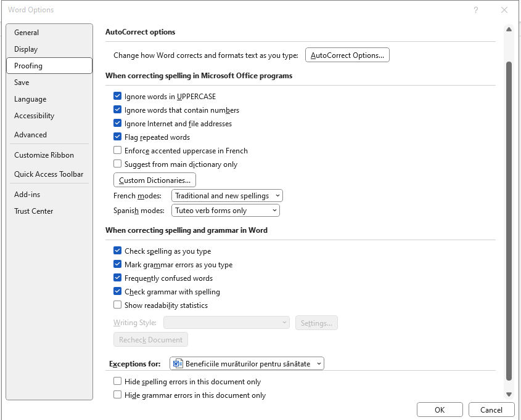Open the French modes dropdown
This screenshot has width=521, height=420.
tap(227, 196)
